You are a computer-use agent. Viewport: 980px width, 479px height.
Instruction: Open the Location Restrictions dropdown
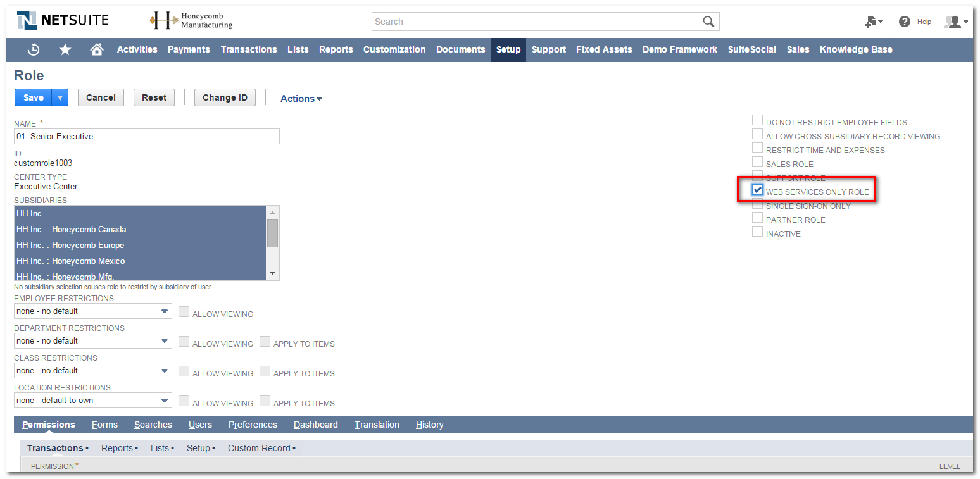(93, 401)
